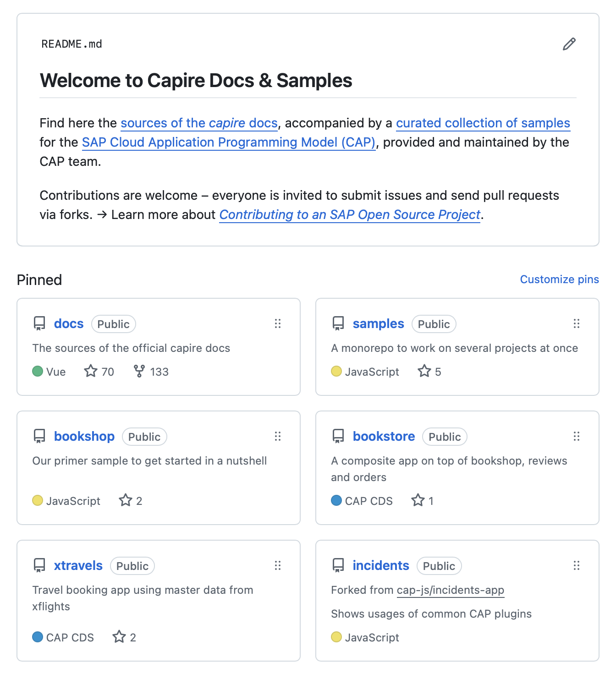Screen dimensions: 616x679
Task: Open the xtravels repository
Action: pos(78,565)
